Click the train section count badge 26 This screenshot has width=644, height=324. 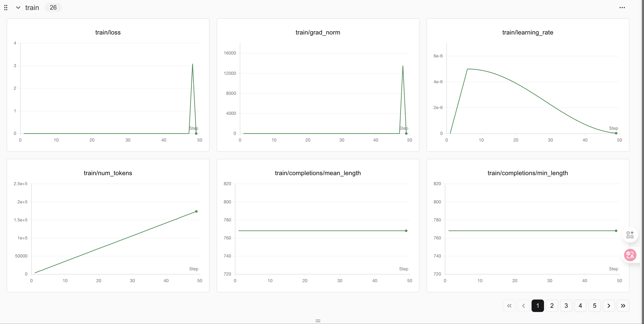point(53,8)
